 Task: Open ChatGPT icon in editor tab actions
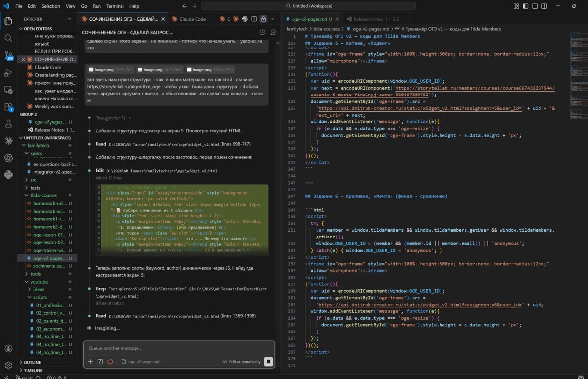click(x=245, y=19)
